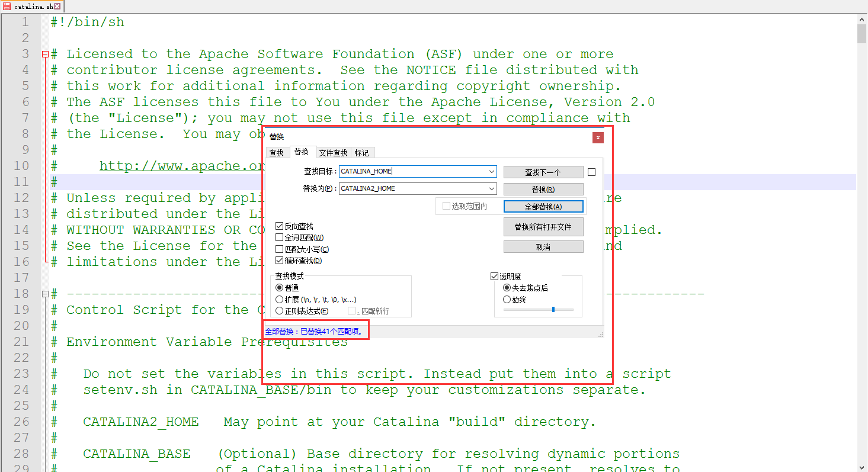
Task: Click the red save-state icon on catalina.sh tab
Action: click(7, 6)
